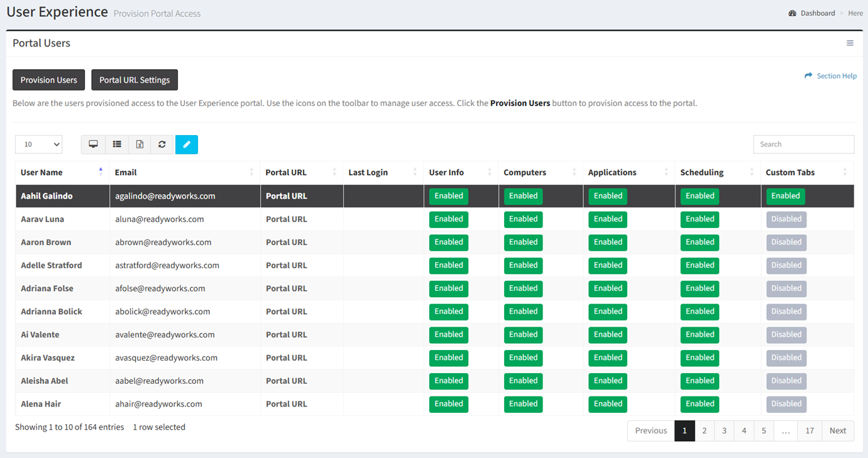Open the entries-per-page dropdown showing 10
The width and height of the screenshot is (868, 458).
click(x=39, y=144)
